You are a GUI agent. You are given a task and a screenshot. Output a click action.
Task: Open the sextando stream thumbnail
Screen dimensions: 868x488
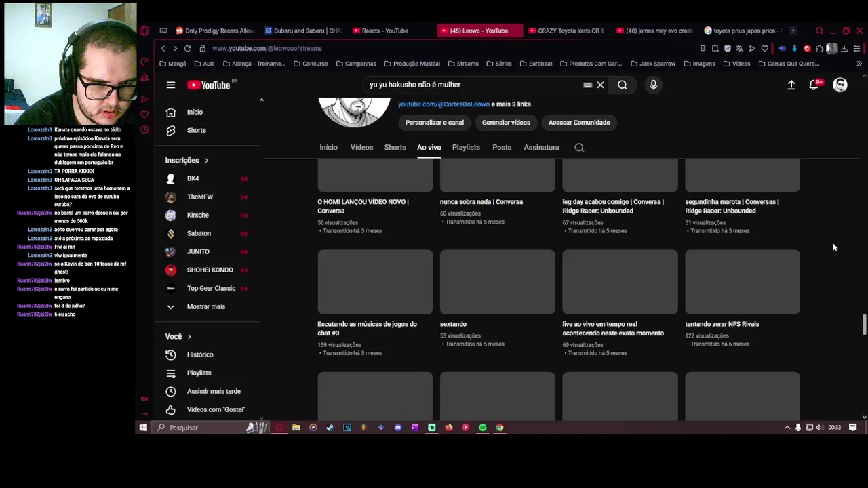coord(497,282)
